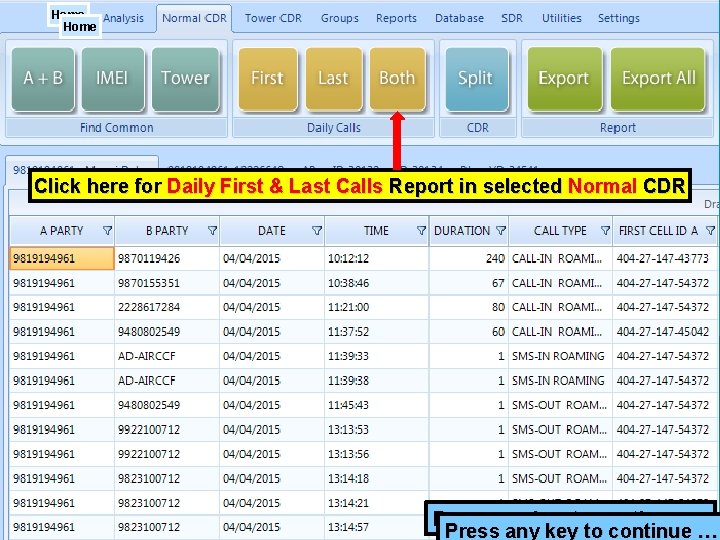Click the IMEI find common button
720x540 pixels.
113,79
